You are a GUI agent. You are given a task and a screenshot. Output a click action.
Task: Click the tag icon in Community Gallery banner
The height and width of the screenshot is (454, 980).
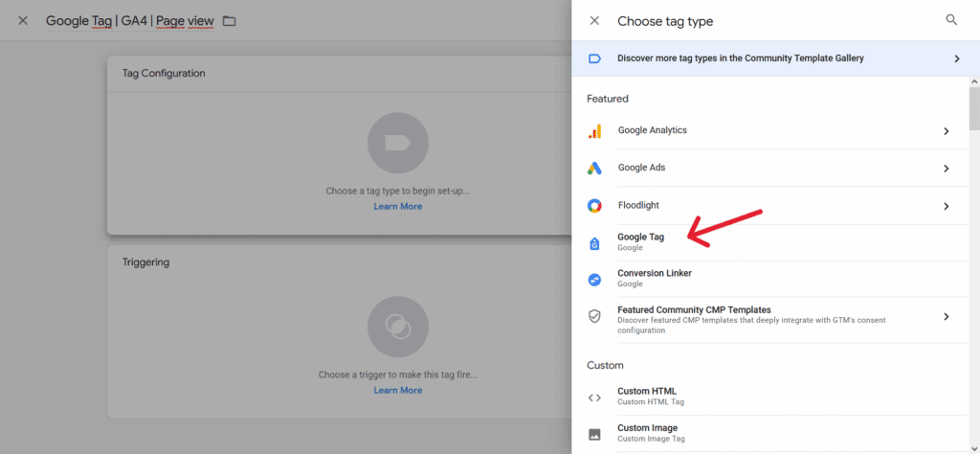(594, 58)
